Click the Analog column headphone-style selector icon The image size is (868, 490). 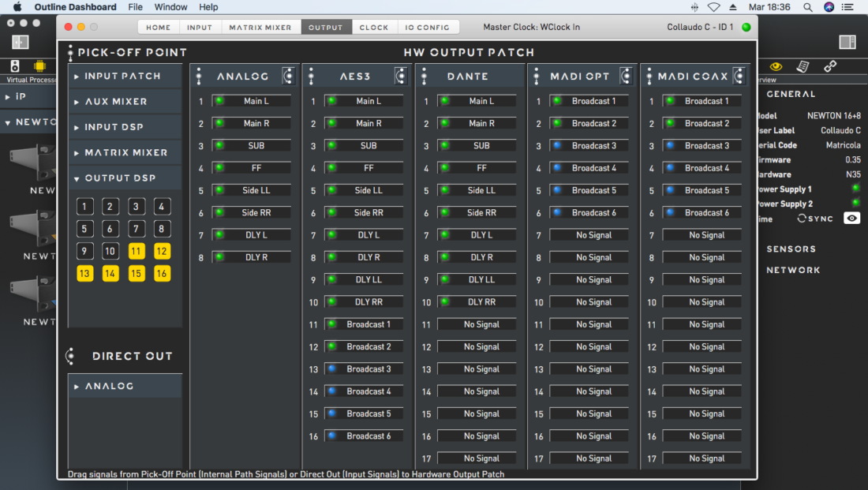tap(288, 76)
